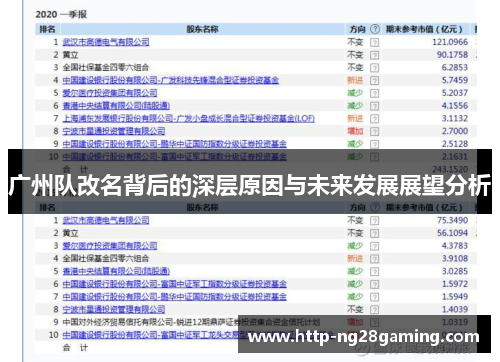Image resolution: width=500 pixels, height=362 pixels.
Task: Open the question mark icon in the 3.1132 row
Action: tap(375, 119)
